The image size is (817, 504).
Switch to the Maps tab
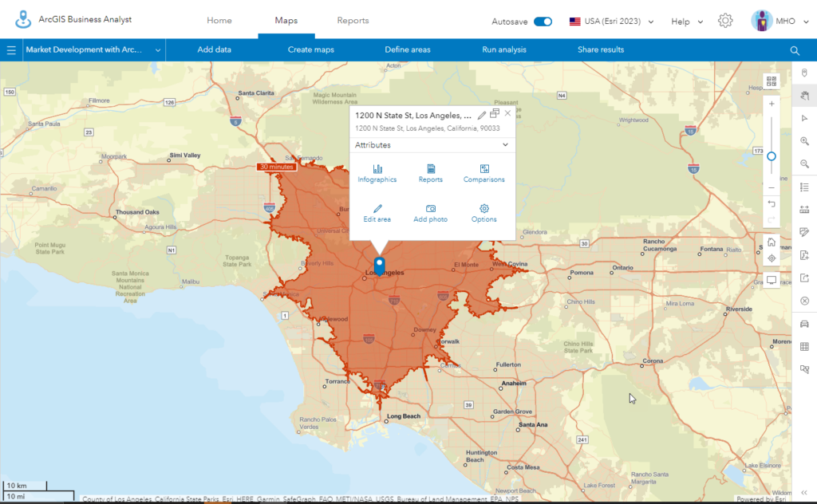[x=286, y=20]
